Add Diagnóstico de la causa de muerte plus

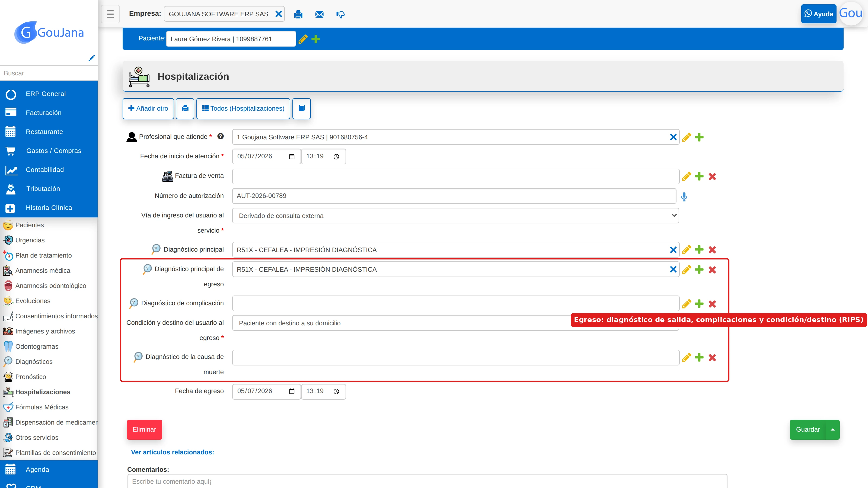[x=699, y=357]
